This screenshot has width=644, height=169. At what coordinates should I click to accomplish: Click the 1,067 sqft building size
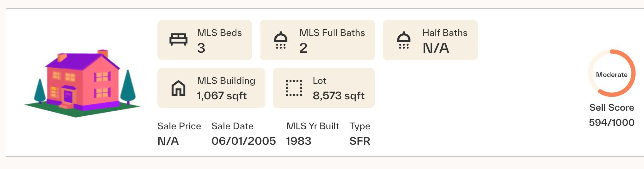point(222,96)
